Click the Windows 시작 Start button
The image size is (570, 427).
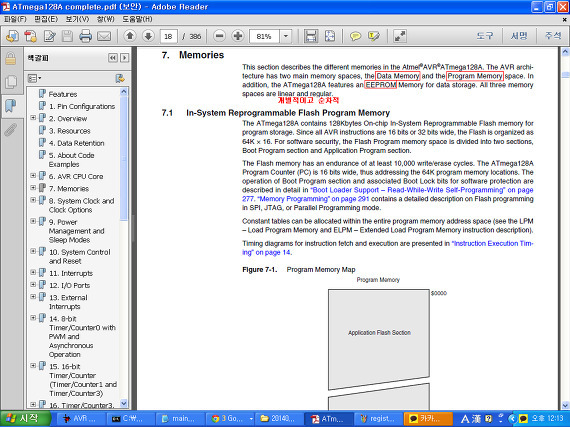(25, 419)
